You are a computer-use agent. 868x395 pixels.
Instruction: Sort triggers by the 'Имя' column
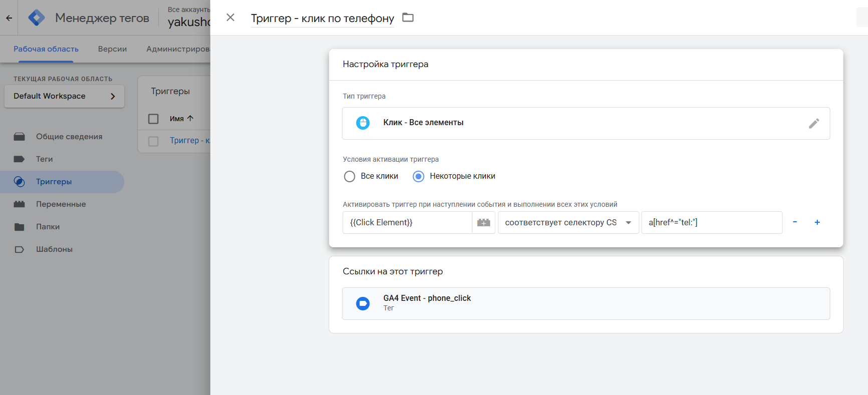click(x=177, y=119)
